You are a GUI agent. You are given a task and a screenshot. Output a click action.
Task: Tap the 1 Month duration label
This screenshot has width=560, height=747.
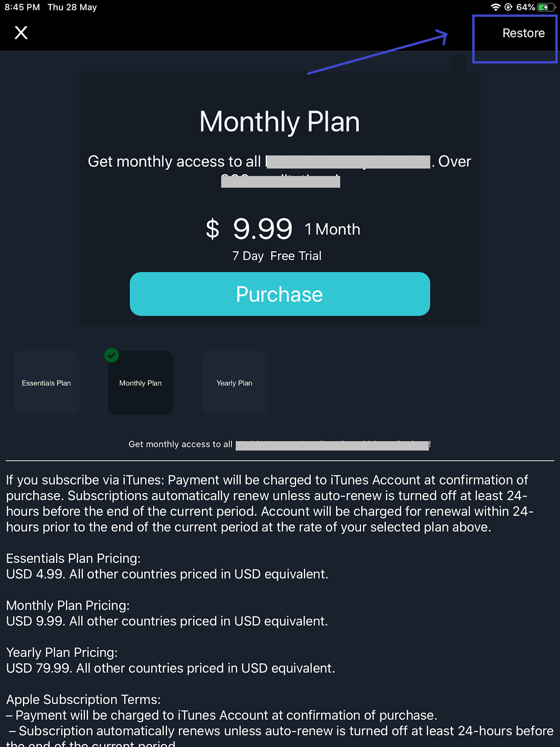tap(332, 229)
